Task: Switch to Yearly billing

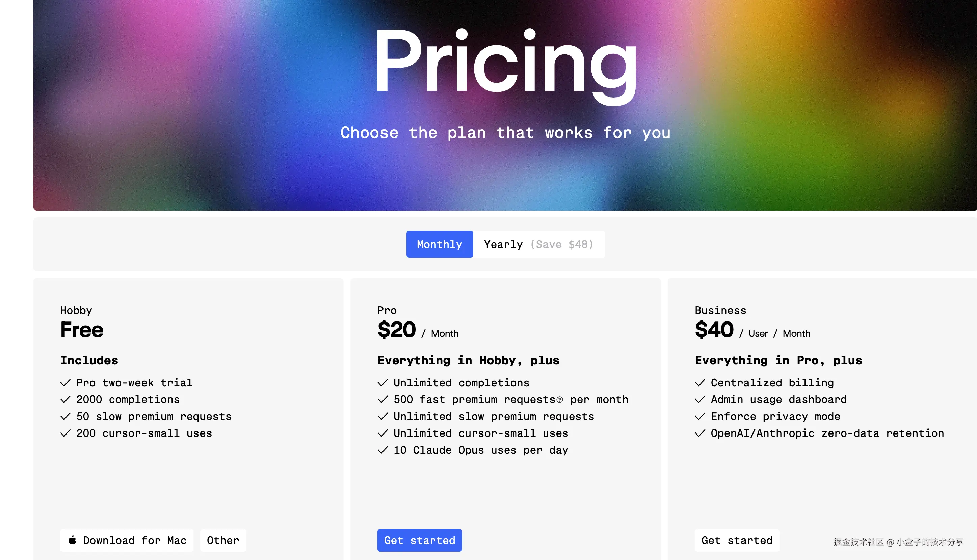Action: [x=538, y=244]
